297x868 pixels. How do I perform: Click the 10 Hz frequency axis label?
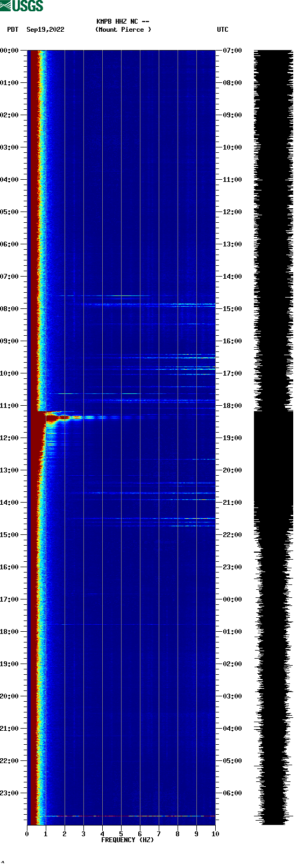point(215,834)
